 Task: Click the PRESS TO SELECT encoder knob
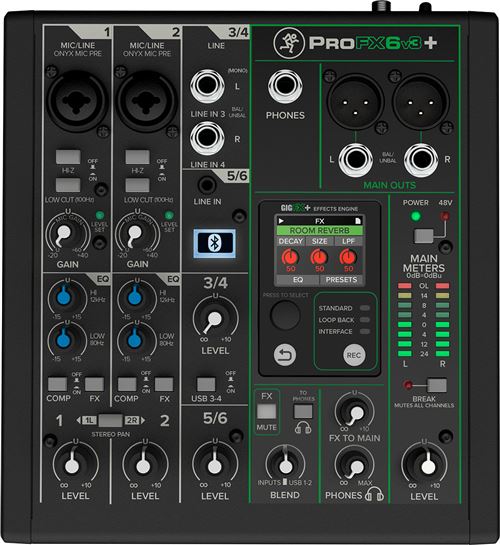coord(285,315)
